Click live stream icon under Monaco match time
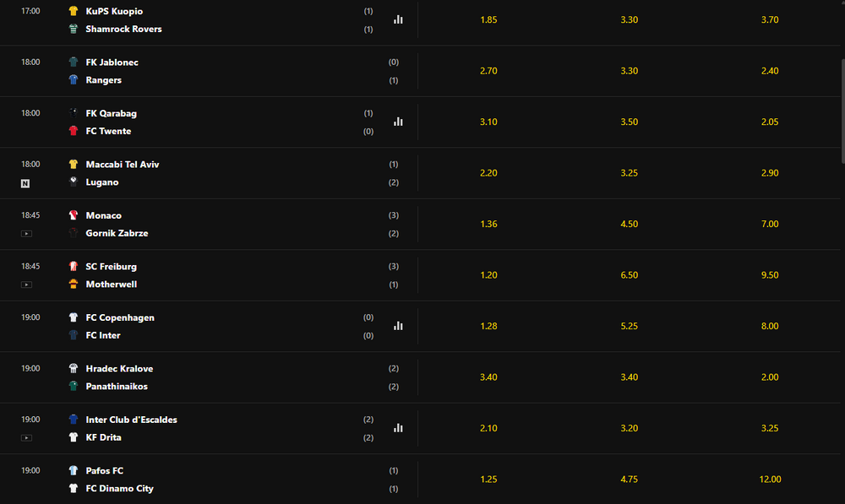This screenshot has width=845, height=504. click(26, 234)
